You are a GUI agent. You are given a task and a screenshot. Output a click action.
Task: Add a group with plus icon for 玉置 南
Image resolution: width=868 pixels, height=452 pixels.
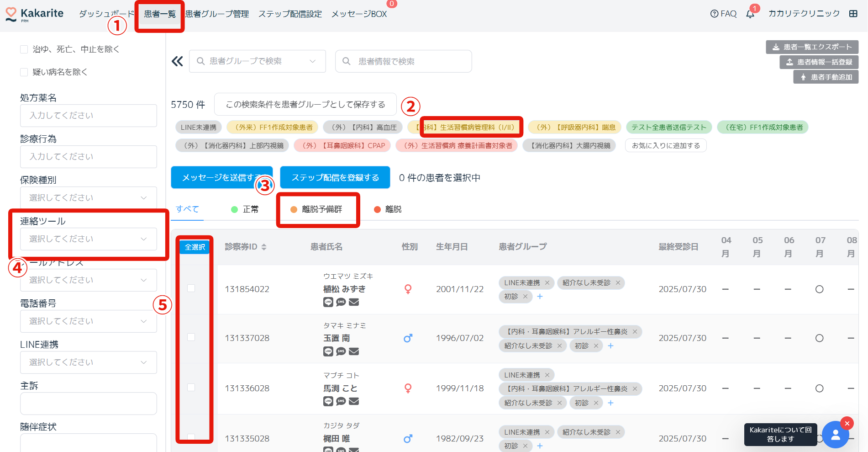(610, 346)
